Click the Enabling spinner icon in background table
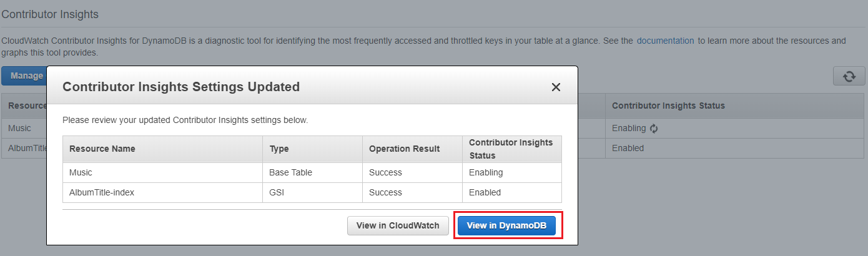 (x=654, y=129)
